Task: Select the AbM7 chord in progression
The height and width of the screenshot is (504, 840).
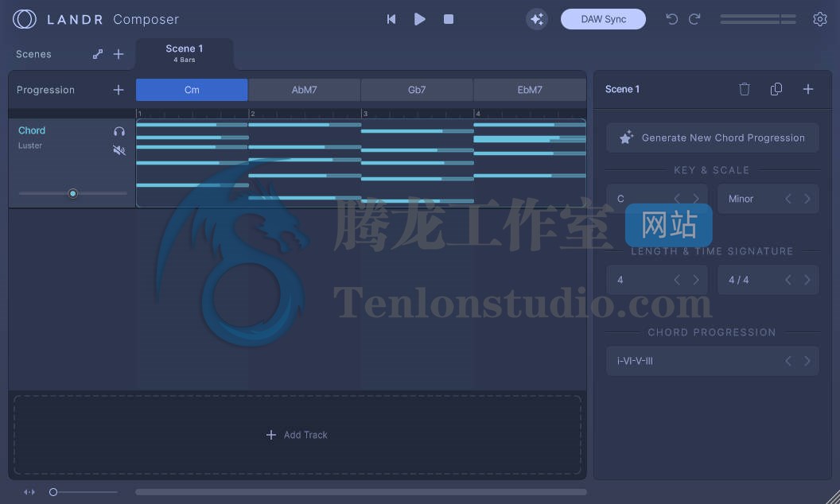Action: coord(305,90)
